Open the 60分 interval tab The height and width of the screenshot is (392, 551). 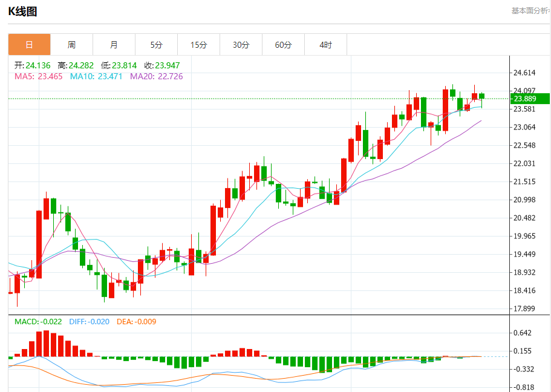283,45
